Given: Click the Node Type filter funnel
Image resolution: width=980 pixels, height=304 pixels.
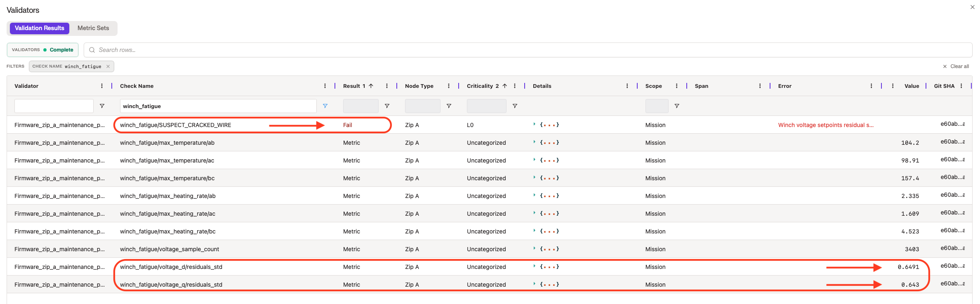Looking at the screenshot, I should tap(449, 106).
